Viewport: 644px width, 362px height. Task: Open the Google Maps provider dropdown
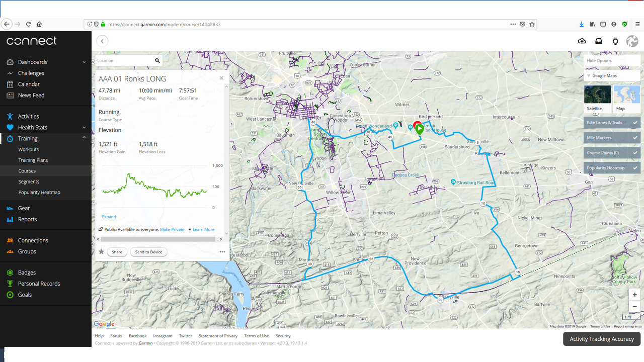[x=612, y=76]
